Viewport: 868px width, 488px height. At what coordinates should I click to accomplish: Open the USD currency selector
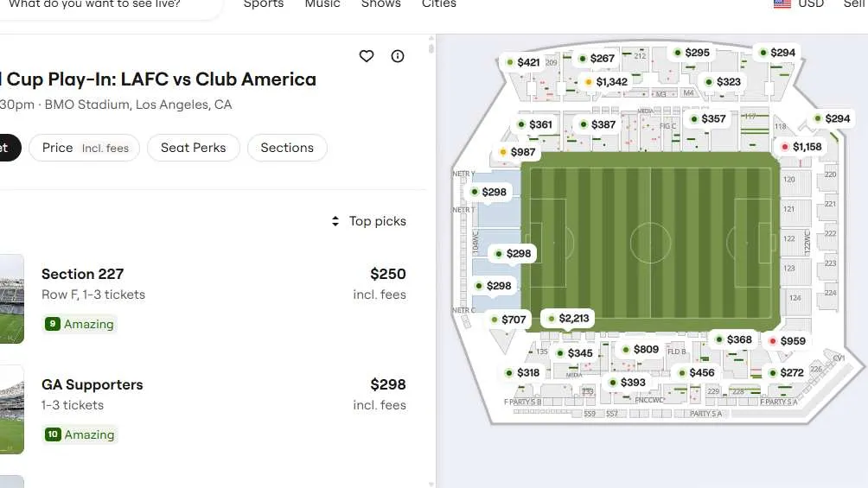810,4
